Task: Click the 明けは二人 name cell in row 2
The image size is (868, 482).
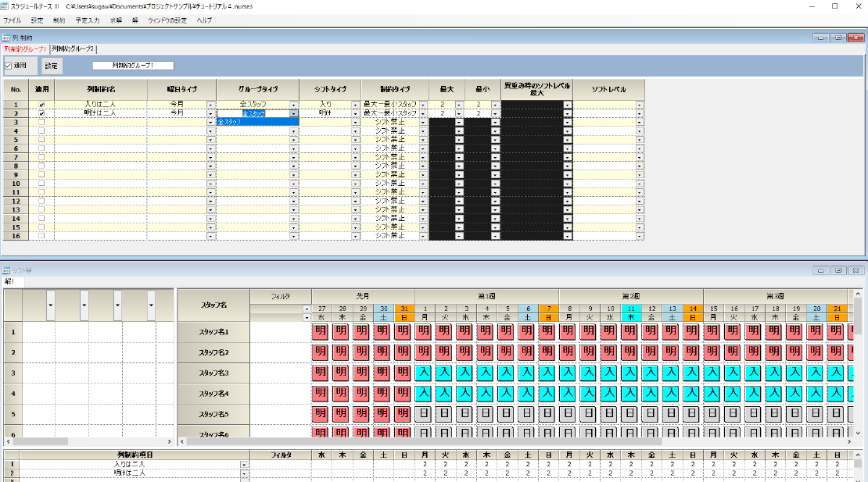Action: coord(101,113)
